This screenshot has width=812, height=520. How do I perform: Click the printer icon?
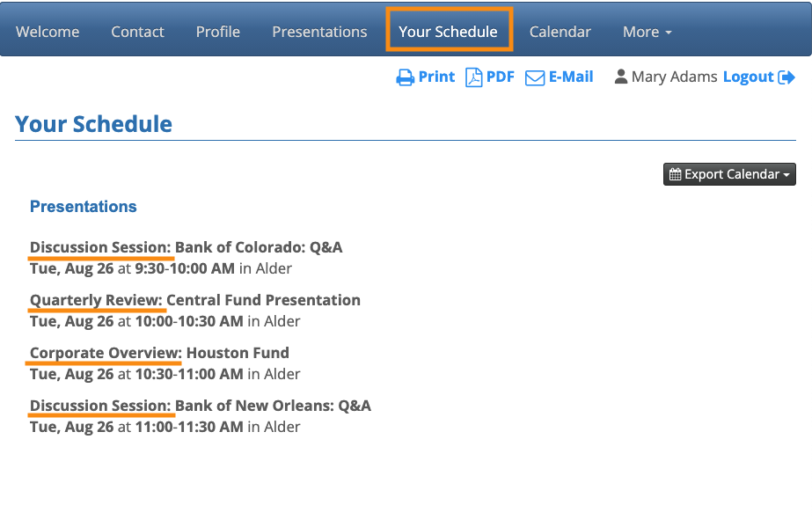click(x=405, y=77)
